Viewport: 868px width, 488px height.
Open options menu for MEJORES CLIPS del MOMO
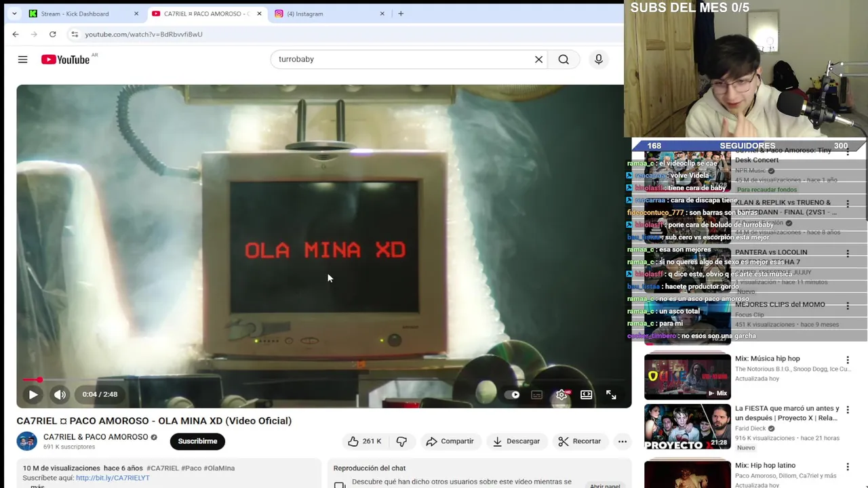[x=848, y=306]
